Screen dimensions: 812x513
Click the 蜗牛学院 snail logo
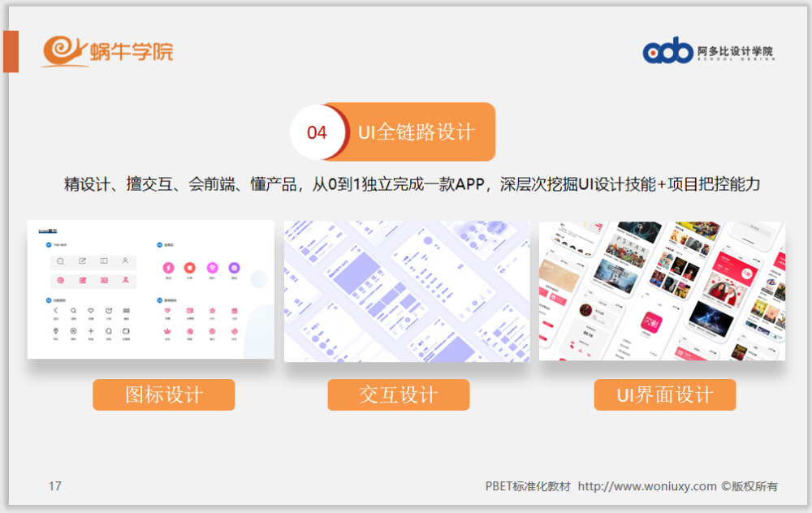tap(107, 51)
